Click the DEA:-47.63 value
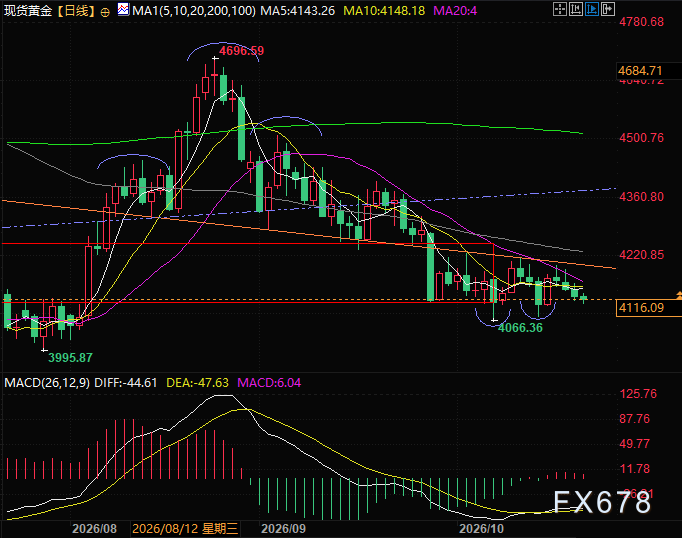Viewport: 682px width, 538px height. pyautogui.click(x=197, y=383)
